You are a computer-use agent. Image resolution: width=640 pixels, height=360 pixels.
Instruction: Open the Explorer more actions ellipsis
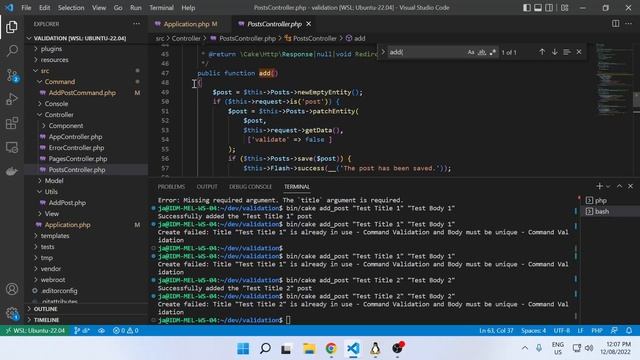pyautogui.click(x=136, y=24)
